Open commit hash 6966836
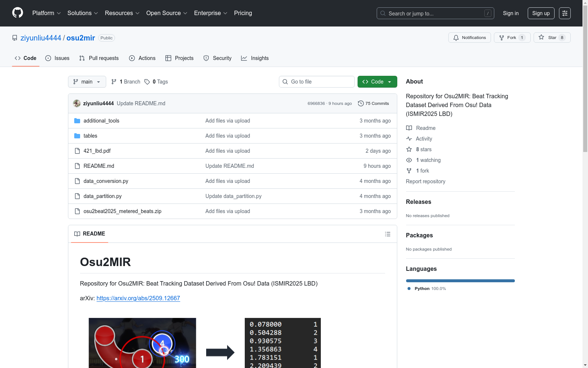This screenshot has height=368, width=588. point(316,103)
